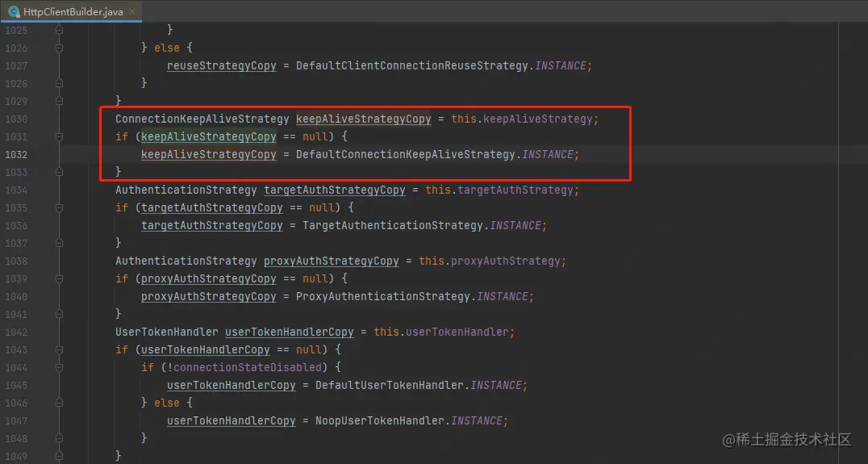Click line number 1038 in gutter
Viewport: 868px width, 464px height.
[x=16, y=261]
